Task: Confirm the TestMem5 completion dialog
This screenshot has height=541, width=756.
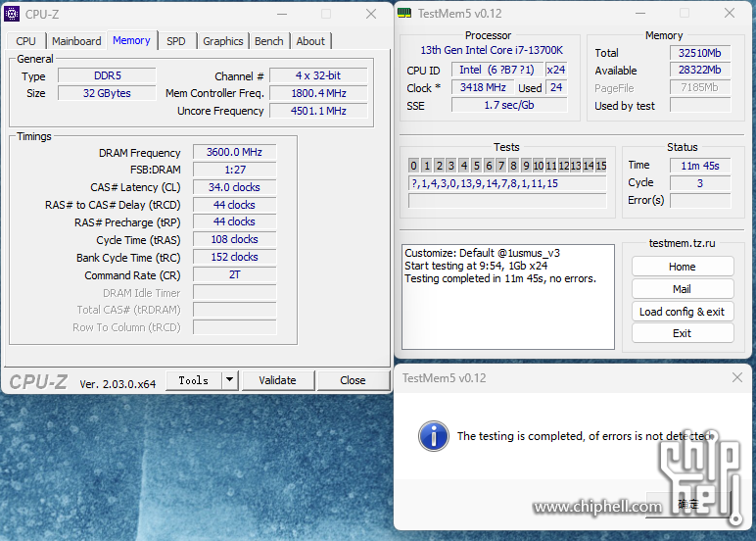Action: click(x=688, y=505)
